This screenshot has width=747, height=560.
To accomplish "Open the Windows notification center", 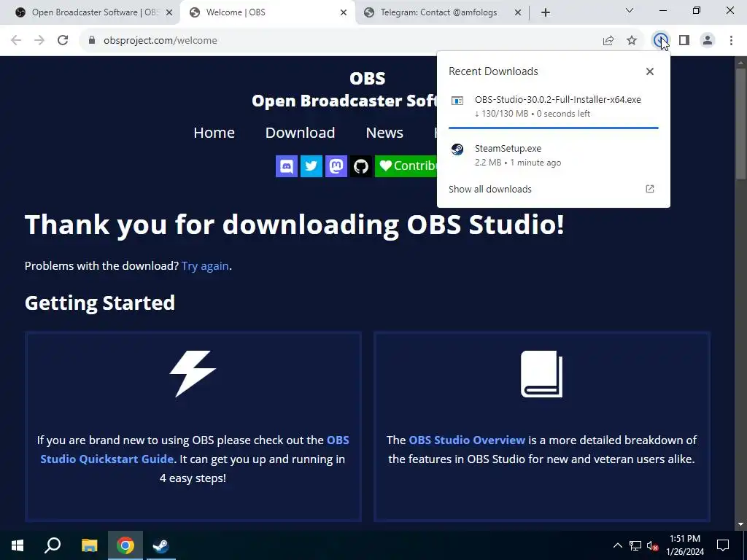I will point(723,545).
